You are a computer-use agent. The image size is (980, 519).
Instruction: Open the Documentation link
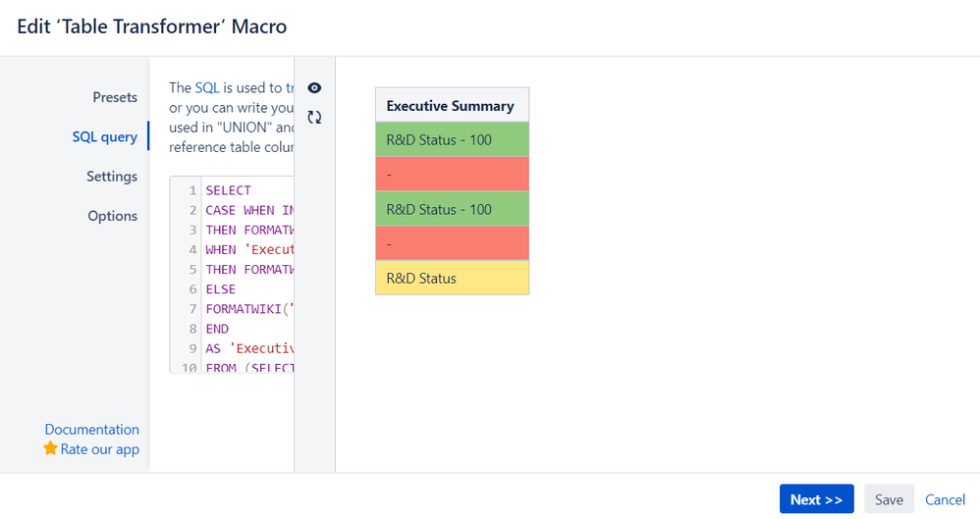click(x=91, y=429)
